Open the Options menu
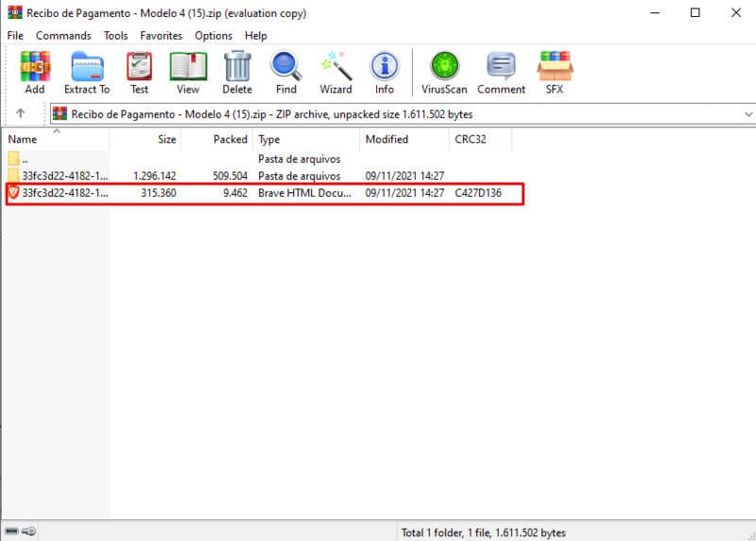Screen dimensions: 756x541 pyautogui.click(x=214, y=36)
